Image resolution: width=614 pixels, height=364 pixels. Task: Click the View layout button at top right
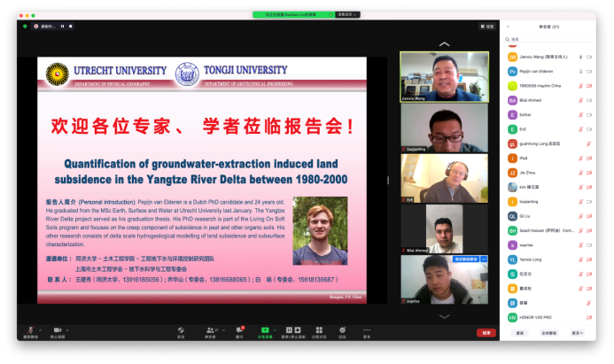(487, 27)
